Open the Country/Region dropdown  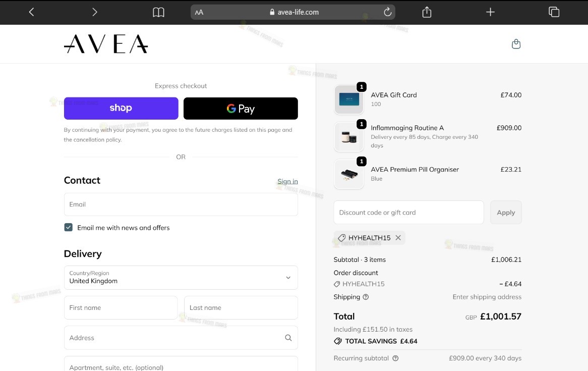[x=181, y=278]
